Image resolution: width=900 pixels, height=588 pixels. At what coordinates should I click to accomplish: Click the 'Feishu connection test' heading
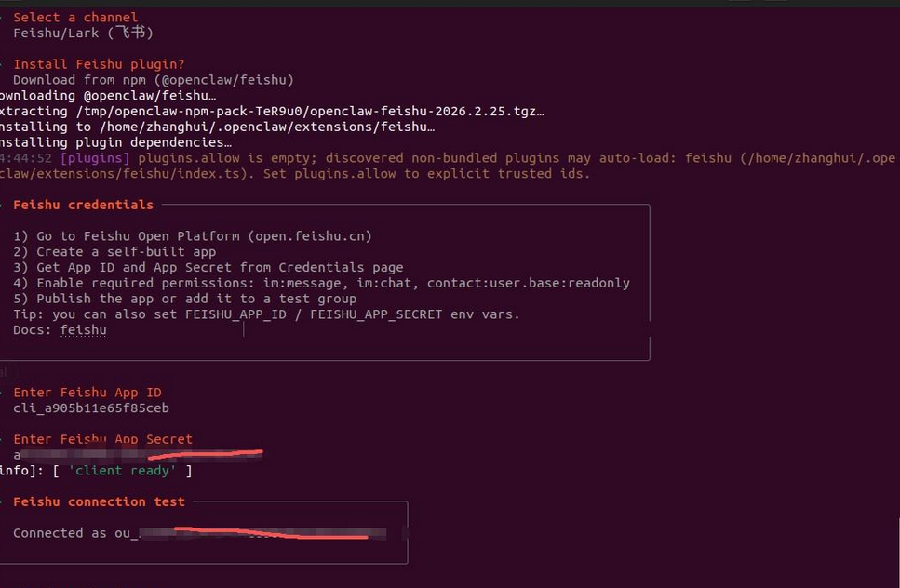point(99,502)
